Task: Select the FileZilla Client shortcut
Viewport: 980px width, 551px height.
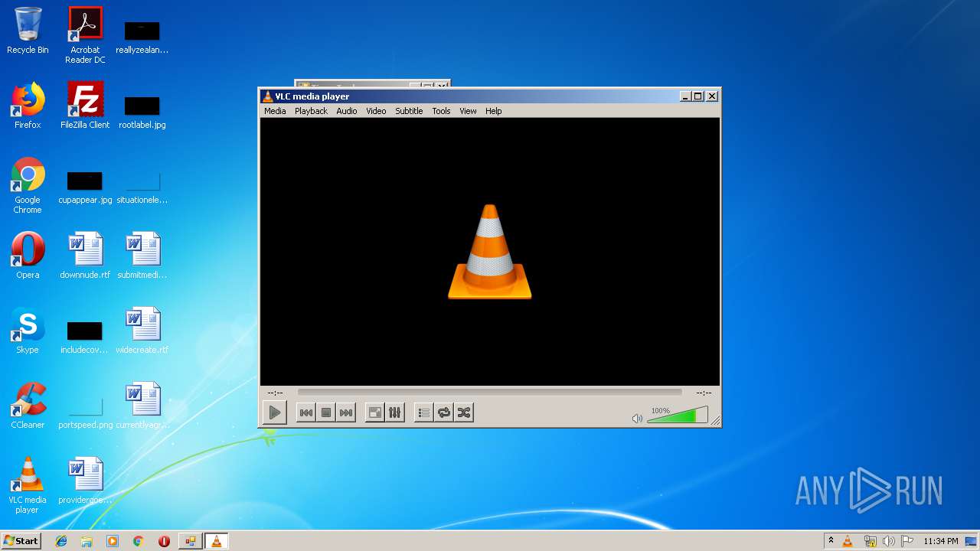Action: 85,106
